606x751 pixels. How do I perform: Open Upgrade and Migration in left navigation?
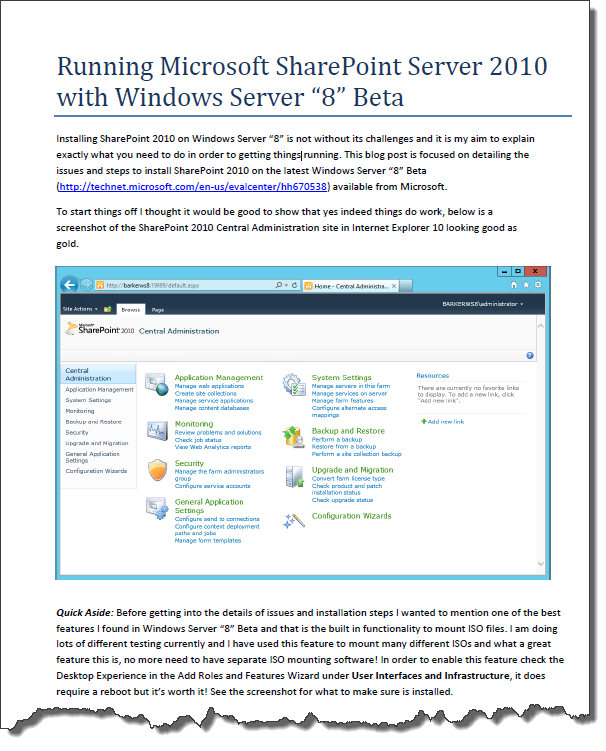point(97,443)
